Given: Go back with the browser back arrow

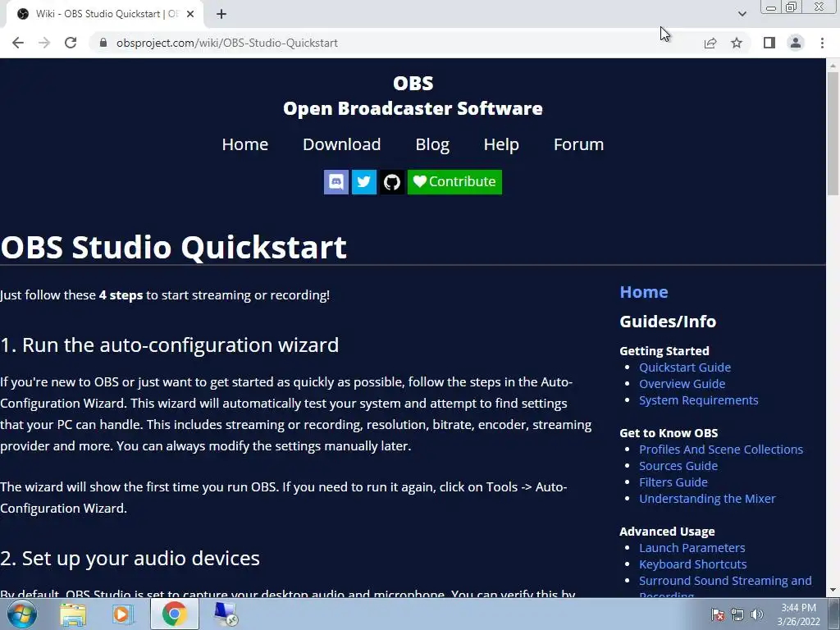Looking at the screenshot, I should (x=18, y=43).
